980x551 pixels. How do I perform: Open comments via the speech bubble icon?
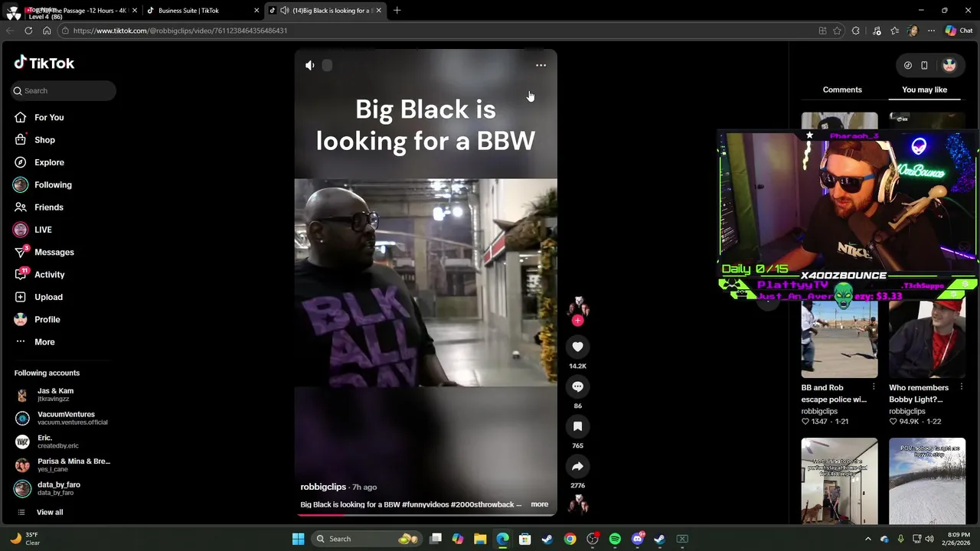pos(577,386)
